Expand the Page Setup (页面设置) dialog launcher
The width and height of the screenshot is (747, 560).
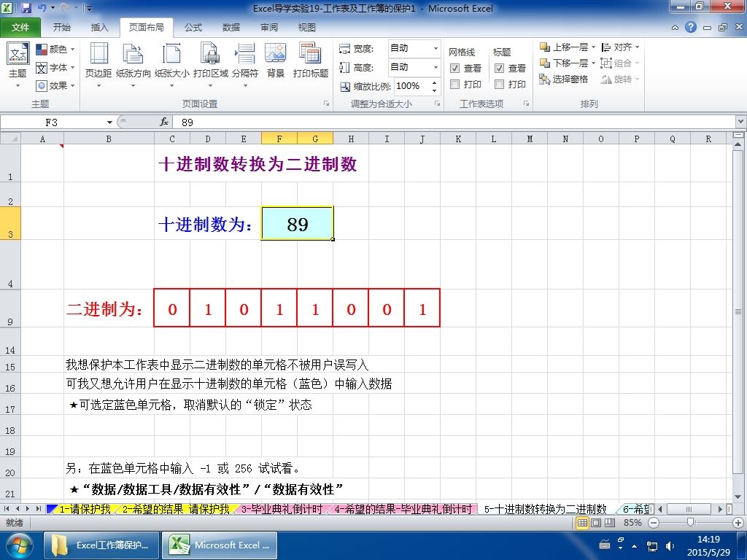click(326, 104)
